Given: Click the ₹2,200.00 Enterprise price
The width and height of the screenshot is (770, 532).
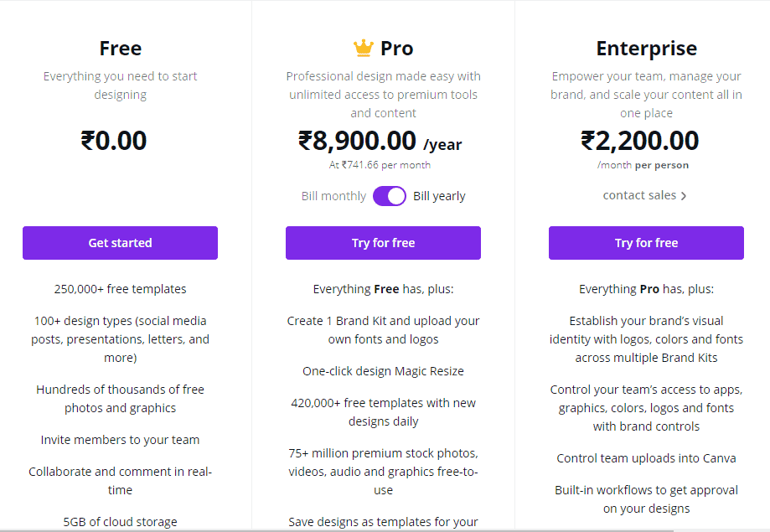Looking at the screenshot, I should [x=640, y=140].
